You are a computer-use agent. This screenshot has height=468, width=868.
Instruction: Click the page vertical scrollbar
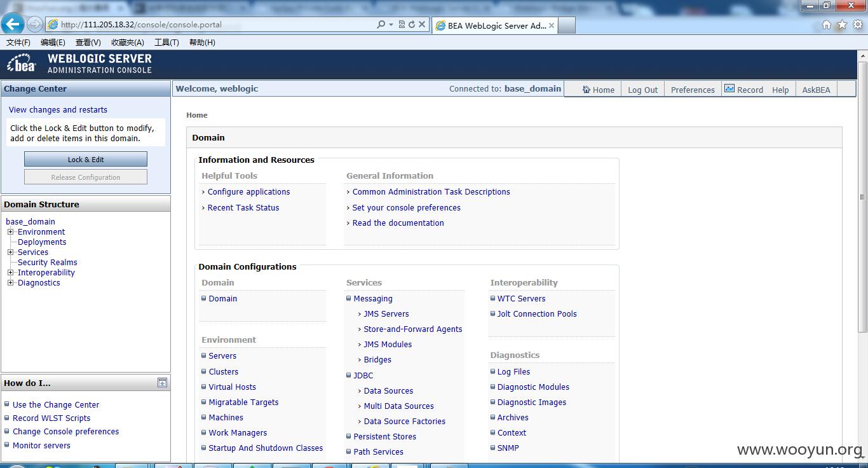point(862,198)
